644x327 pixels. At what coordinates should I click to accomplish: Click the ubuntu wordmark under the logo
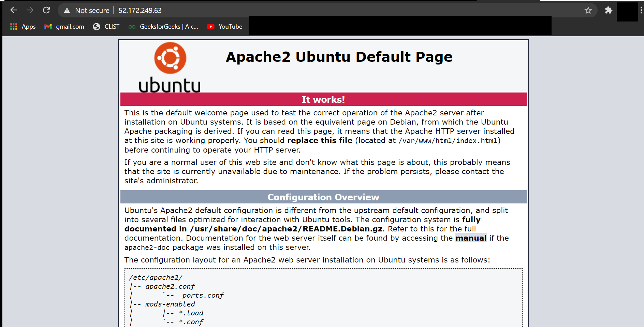[170, 85]
